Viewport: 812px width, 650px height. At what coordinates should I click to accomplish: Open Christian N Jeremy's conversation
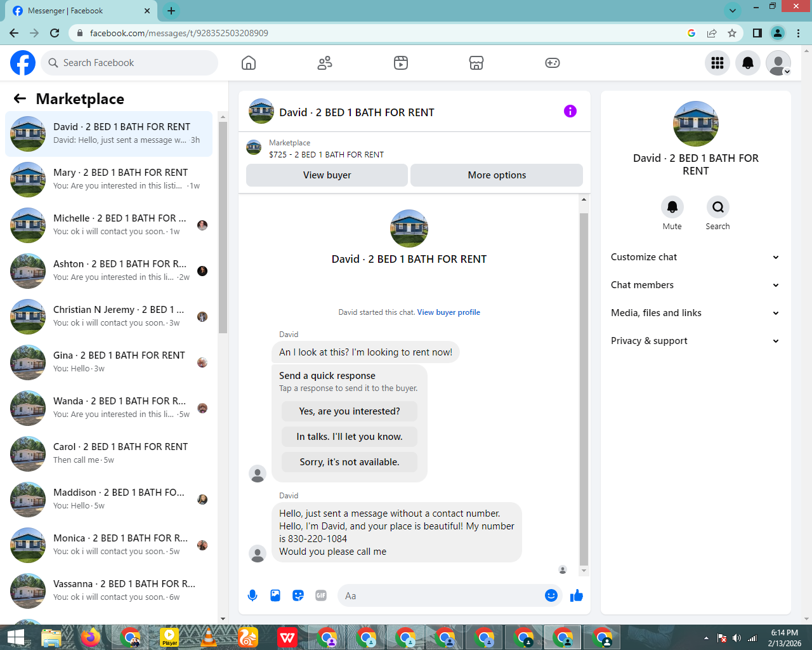[x=108, y=317]
